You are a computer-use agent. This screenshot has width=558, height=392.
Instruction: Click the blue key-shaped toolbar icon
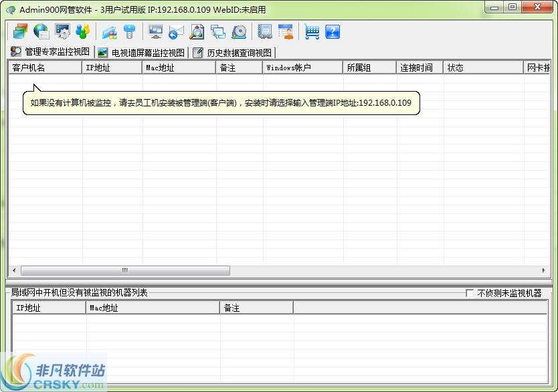pos(130,31)
